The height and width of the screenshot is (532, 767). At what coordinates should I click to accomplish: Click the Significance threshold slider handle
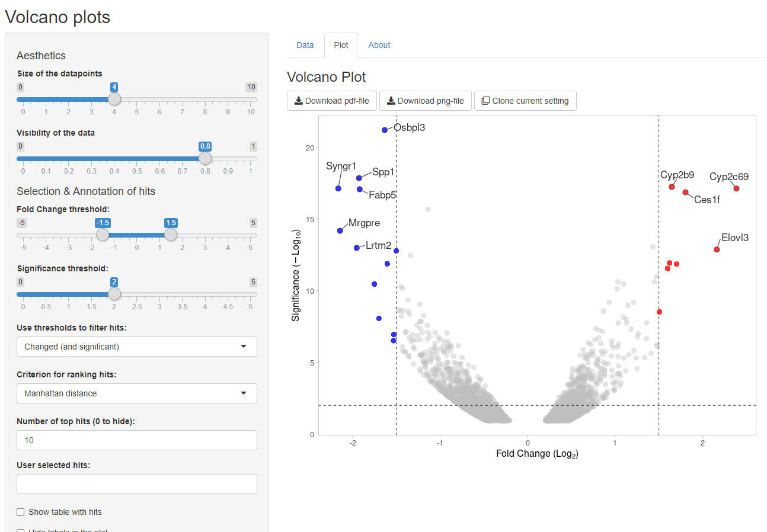(x=114, y=294)
